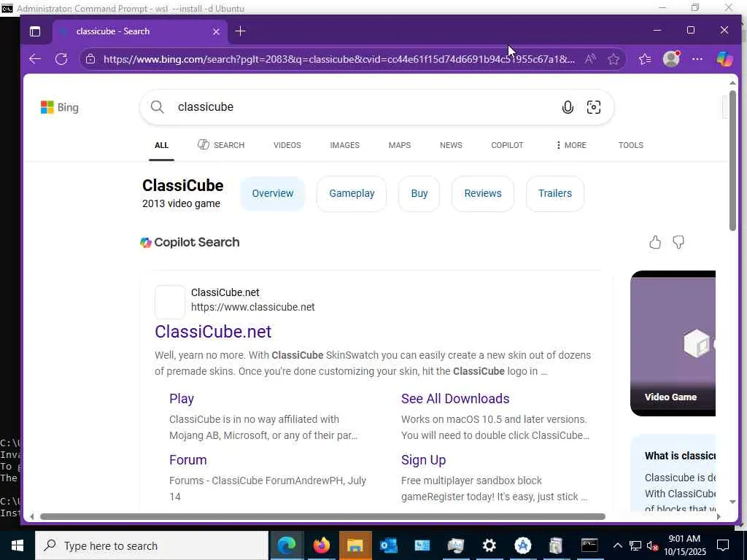
Task: Open the Video Game thumbnail card
Action: coord(673,343)
